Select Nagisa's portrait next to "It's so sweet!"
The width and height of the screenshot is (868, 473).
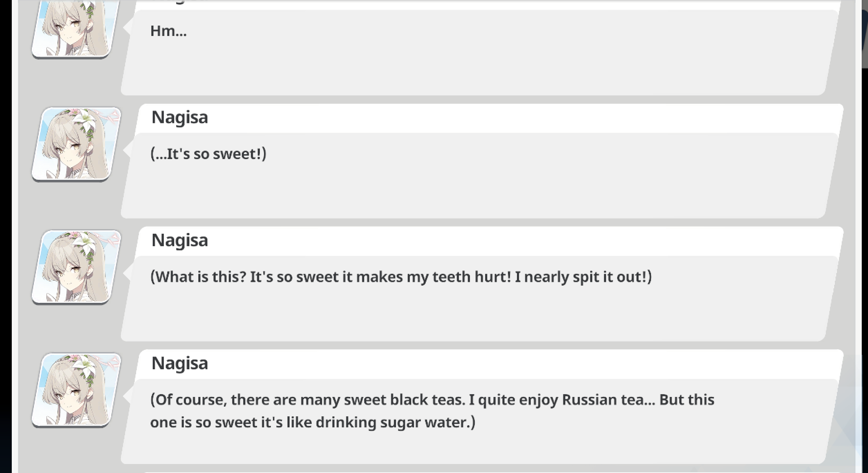[76, 144]
